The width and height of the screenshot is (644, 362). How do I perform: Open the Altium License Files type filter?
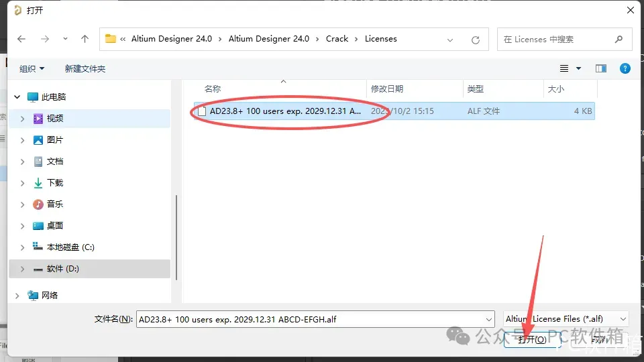[x=566, y=319]
